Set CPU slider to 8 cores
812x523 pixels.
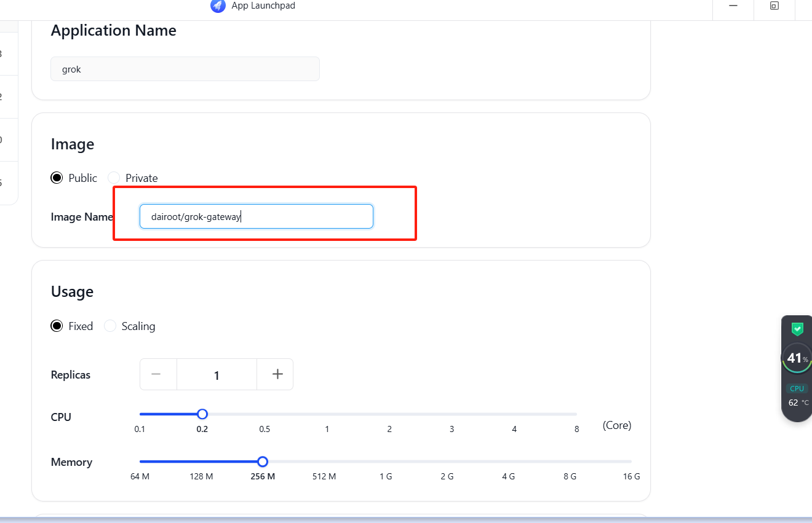point(576,414)
